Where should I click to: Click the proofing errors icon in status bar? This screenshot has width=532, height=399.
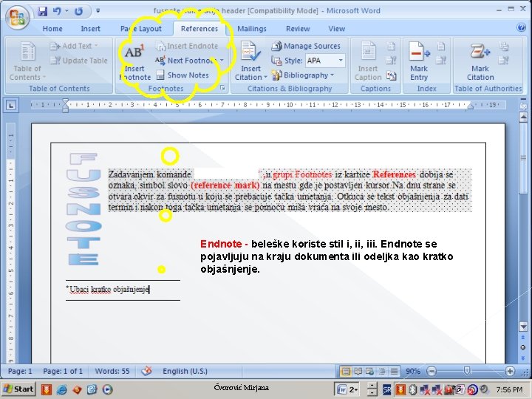146,371
